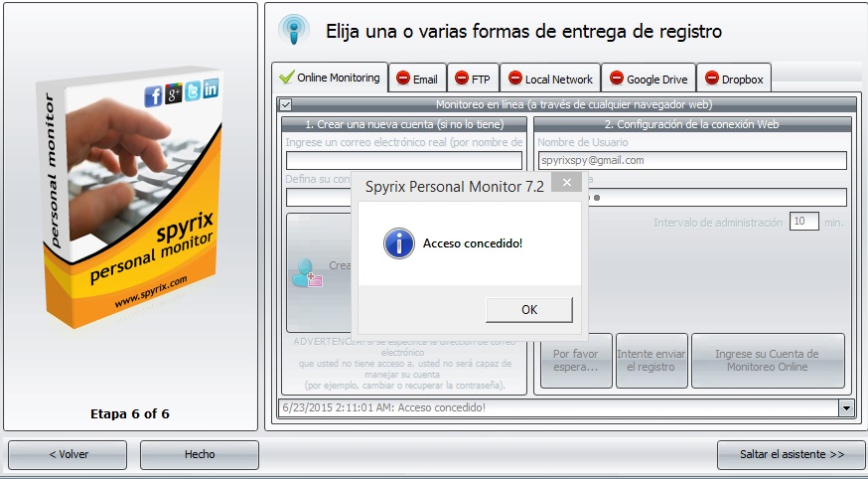The width and height of the screenshot is (868, 479).
Task: Toggle the Monitoreo en línea checkbox
Action: 286,104
